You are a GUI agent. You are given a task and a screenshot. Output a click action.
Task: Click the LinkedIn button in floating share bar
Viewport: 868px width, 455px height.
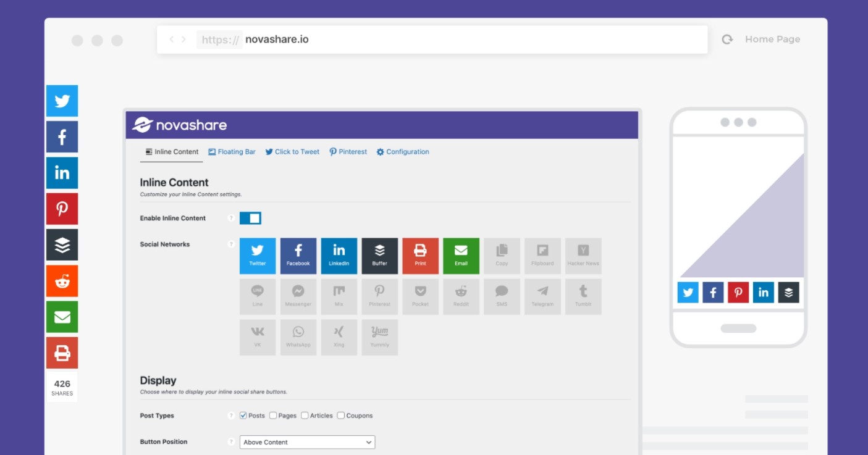point(62,173)
